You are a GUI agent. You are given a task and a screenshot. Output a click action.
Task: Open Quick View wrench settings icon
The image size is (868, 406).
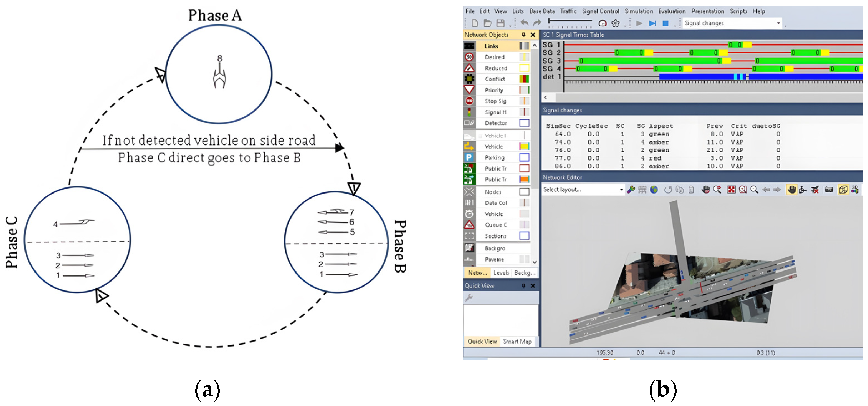pyautogui.click(x=469, y=297)
